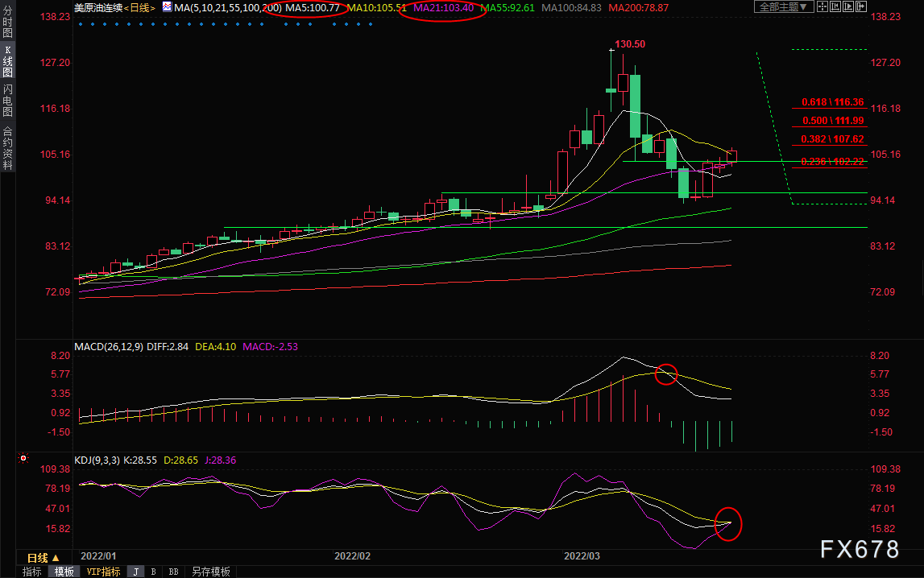Image resolution: width=924 pixels, height=578 pixels.
Task: Click the shrink chart axis icon
Action: coord(835,6)
